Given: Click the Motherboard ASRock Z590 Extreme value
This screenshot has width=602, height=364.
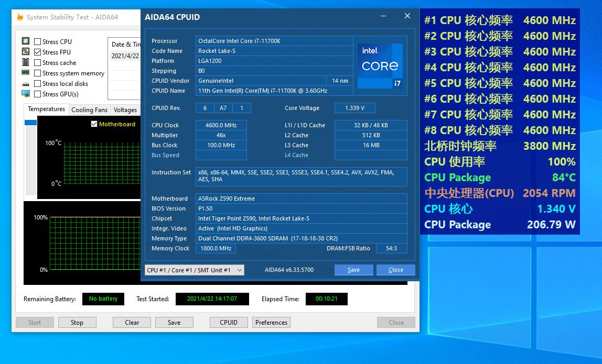Looking at the screenshot, I should point(302,198).
